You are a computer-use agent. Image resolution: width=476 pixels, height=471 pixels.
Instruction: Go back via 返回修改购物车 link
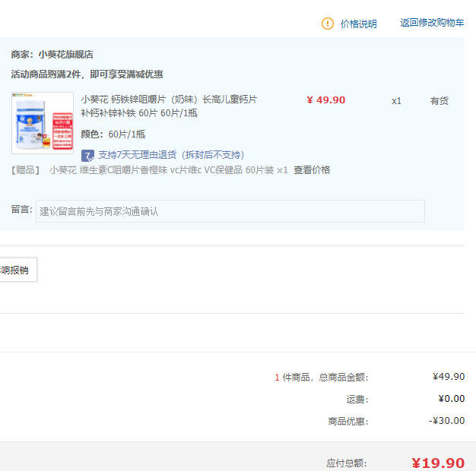pyautogui.click(x=432, y=23)
